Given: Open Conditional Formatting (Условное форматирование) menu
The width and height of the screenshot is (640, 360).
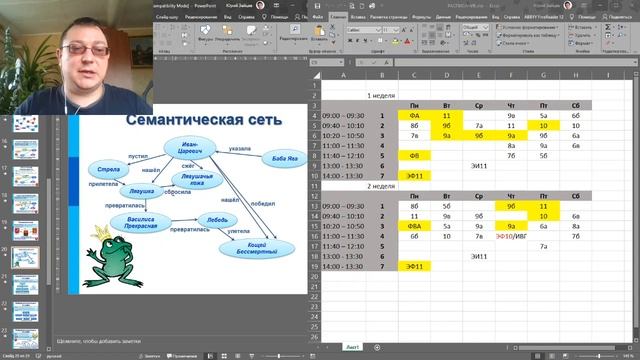Looking at the screenshot, I should coord(527,27).
